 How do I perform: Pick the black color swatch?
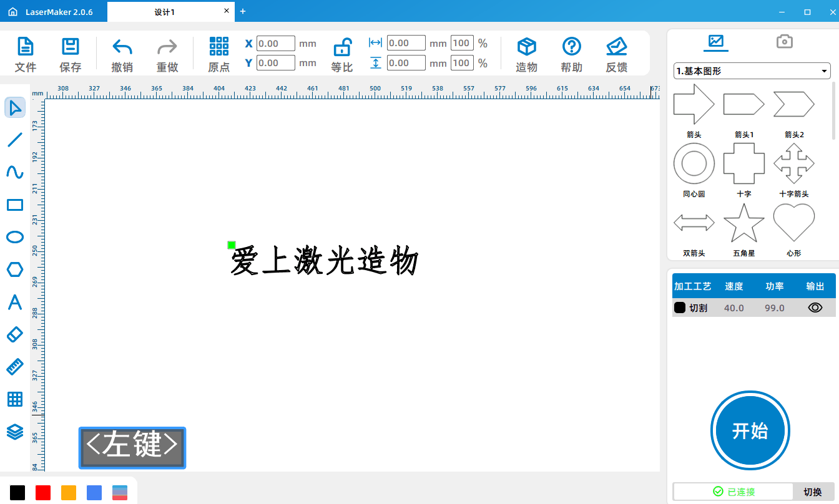tap(17, 492)
